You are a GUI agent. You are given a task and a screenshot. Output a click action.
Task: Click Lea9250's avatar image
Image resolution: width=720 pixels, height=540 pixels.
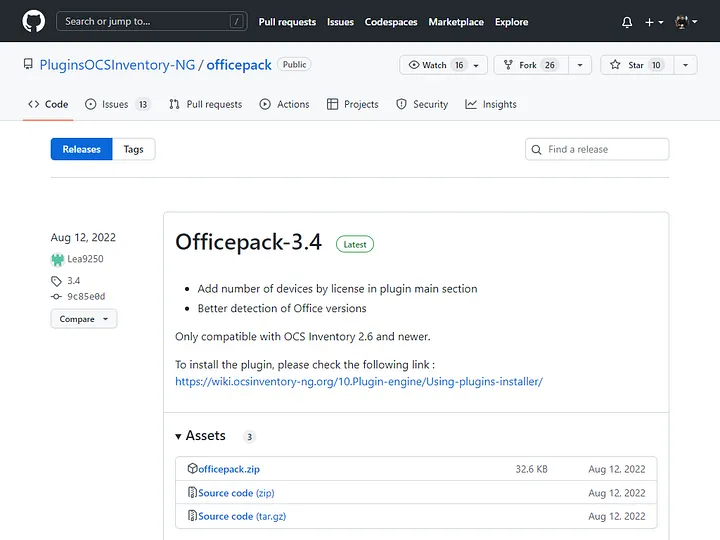(57, 259)
